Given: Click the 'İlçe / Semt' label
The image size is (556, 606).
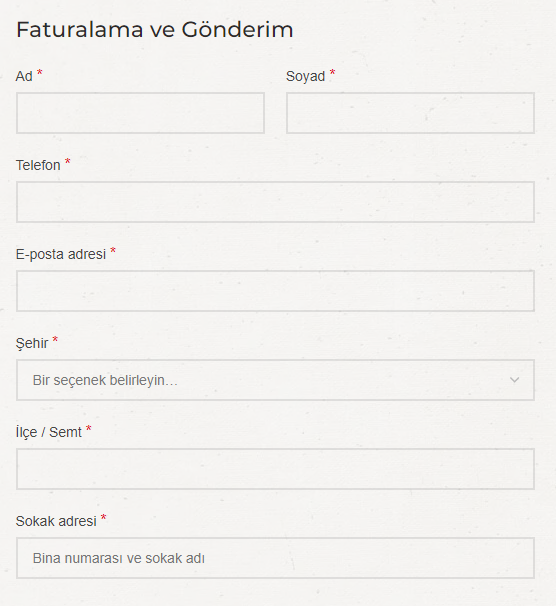Looking at the screenshot, I should point(49,432).
